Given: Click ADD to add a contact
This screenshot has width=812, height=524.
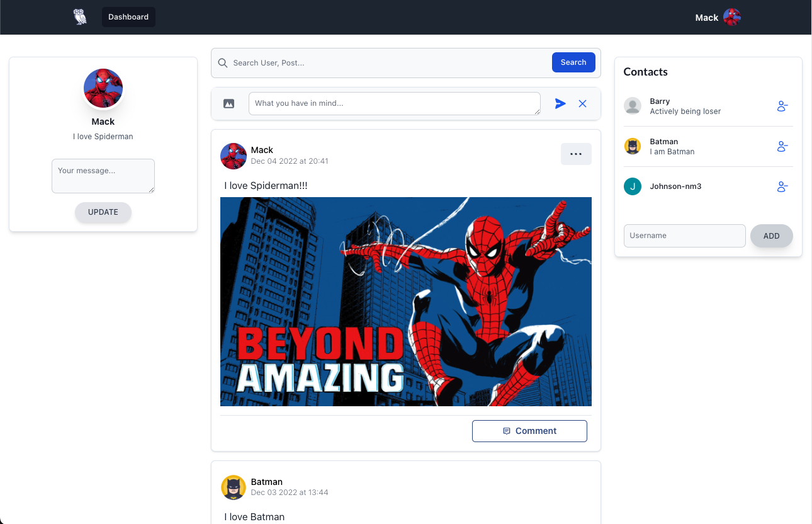Looking at the screenshot, I should [771, 236].
